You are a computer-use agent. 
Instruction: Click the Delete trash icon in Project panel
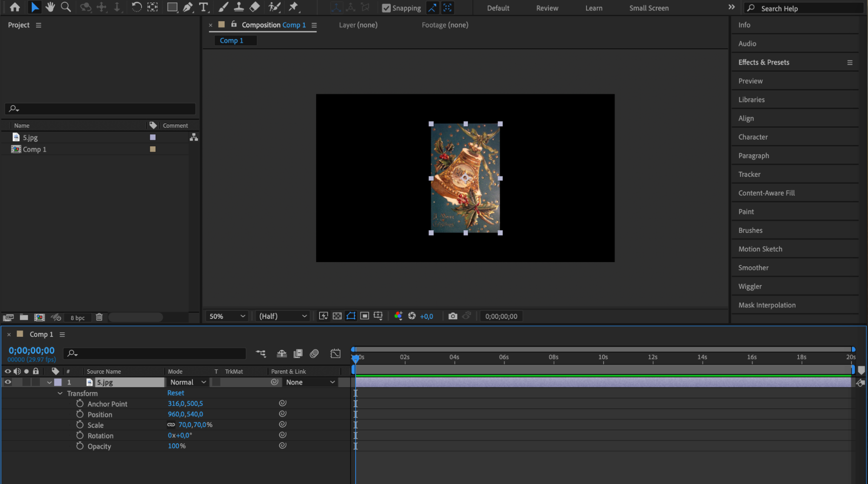pos(99,317)
